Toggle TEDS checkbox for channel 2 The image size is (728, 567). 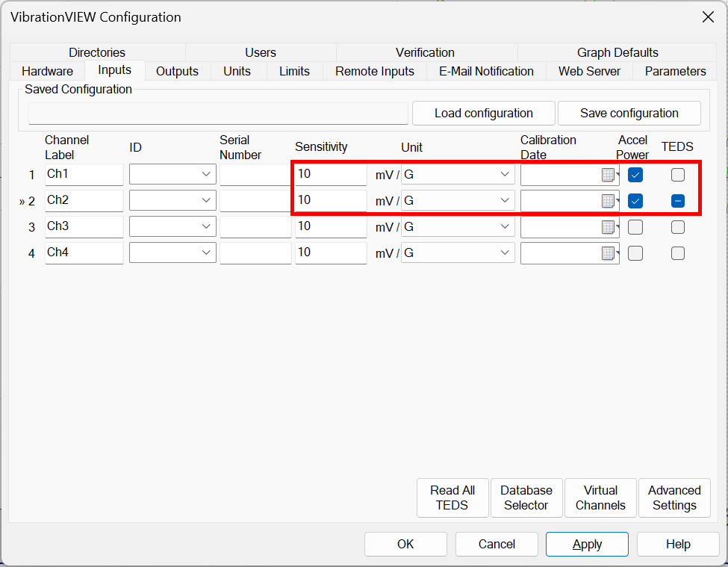tap(677, 201)
